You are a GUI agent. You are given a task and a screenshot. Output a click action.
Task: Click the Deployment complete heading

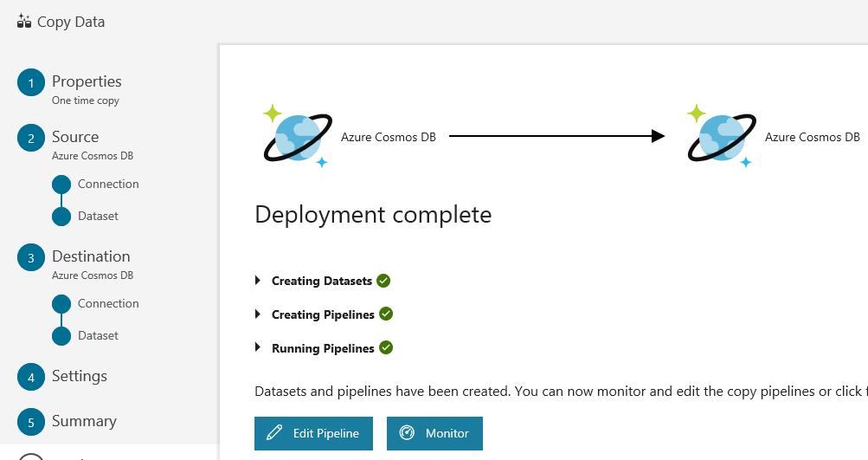coord(373,215)
